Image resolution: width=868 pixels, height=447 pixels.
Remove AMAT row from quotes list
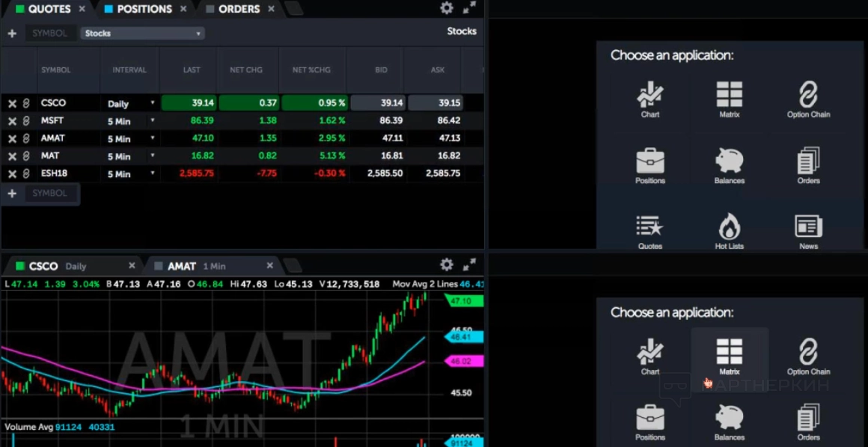(x=12, y=139)
